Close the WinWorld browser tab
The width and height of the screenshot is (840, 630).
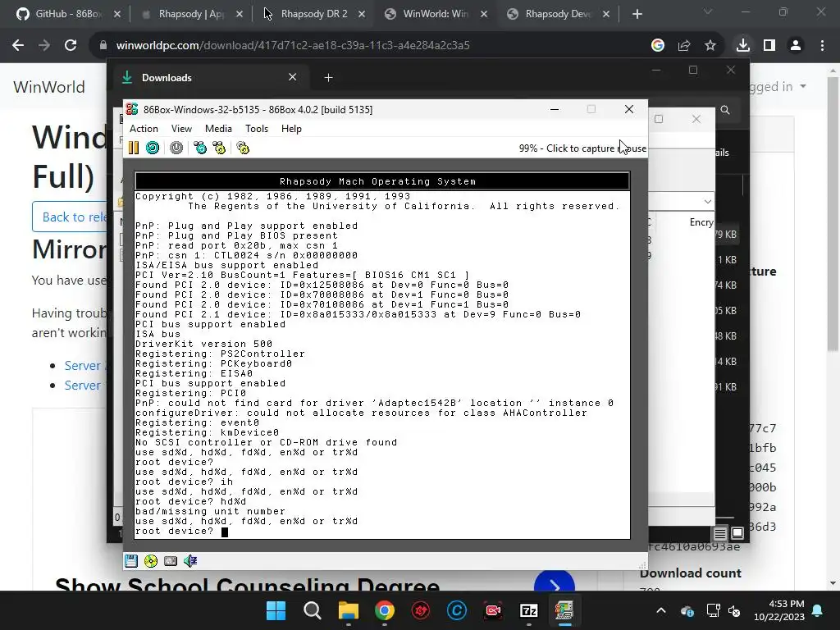click(x=484, y=15)
